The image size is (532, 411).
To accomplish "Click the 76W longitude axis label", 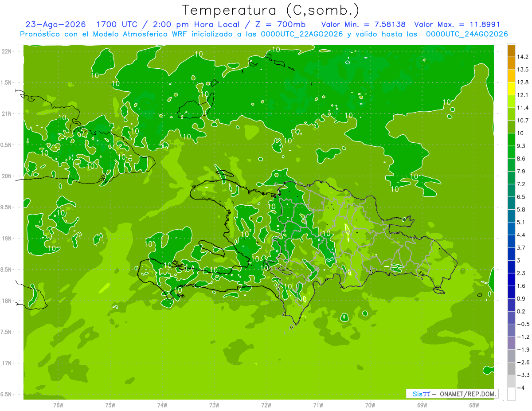I will [59, 405].
